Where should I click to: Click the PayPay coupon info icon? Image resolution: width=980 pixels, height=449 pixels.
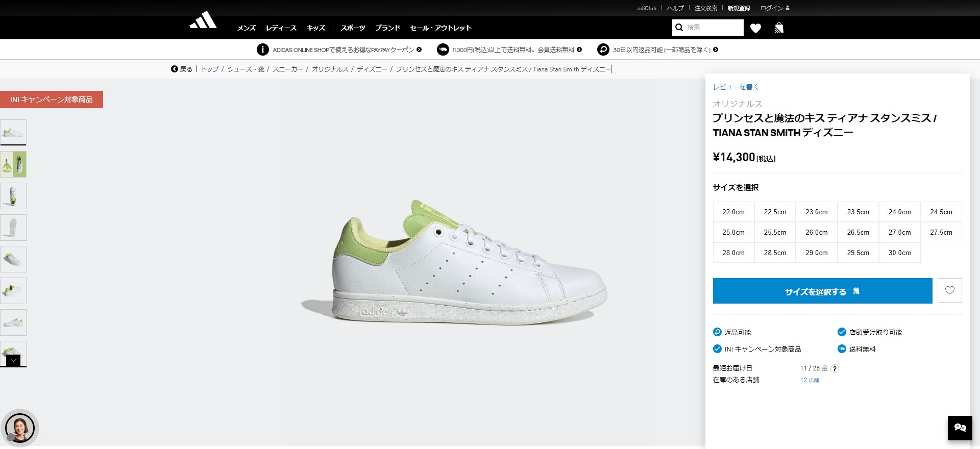pyautogui.click(x=262, y=49)
